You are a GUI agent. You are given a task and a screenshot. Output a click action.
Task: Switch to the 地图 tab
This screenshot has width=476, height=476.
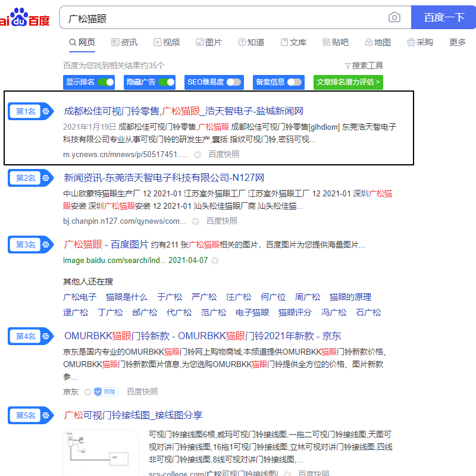tap(378, 42)
